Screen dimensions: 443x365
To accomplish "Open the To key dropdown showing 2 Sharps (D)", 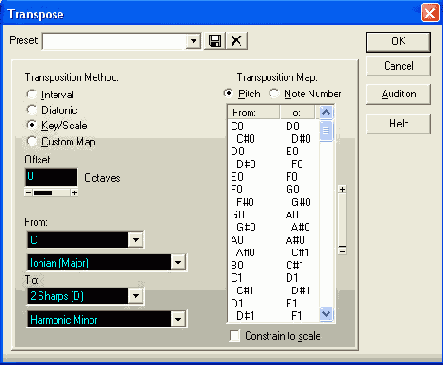I will tap(136, 296).
